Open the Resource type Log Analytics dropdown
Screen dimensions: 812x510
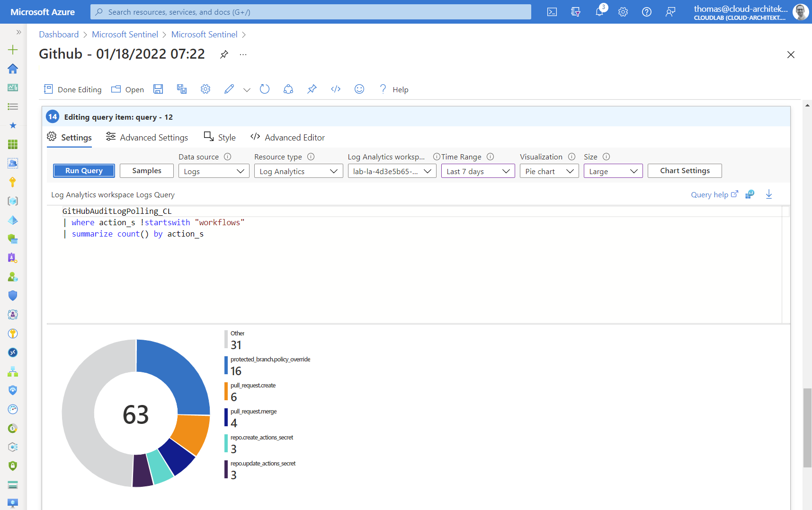(x=298, y=171)
